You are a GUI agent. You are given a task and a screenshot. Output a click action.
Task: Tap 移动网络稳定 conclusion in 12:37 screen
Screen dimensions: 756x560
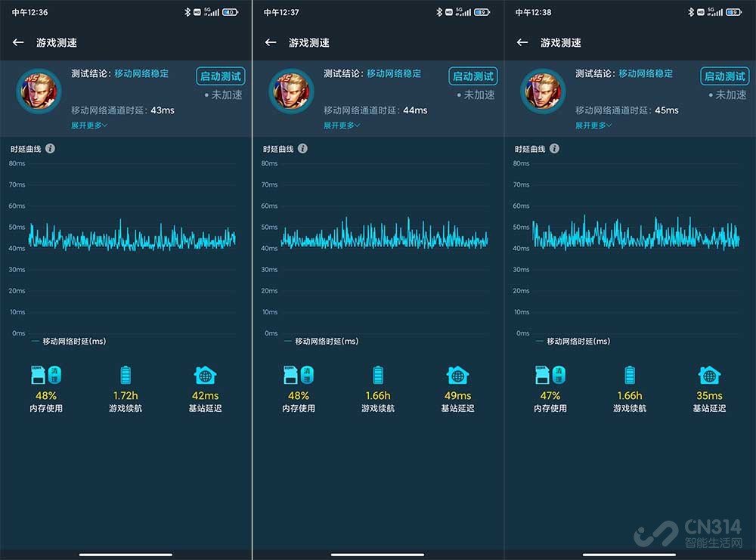point(394,73)
